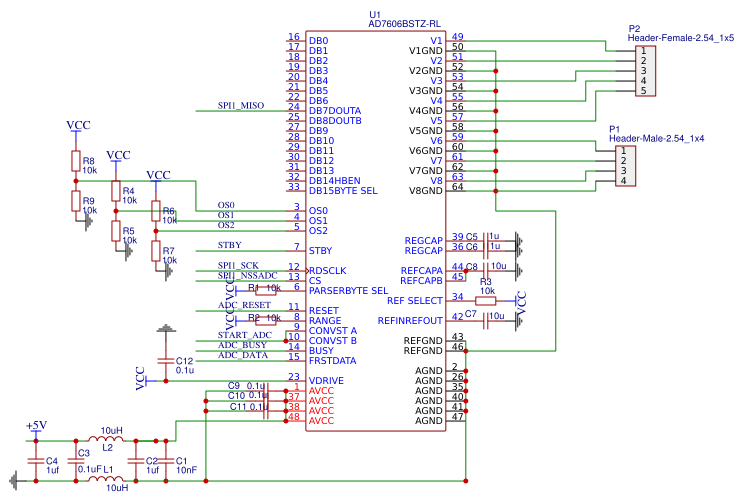Viewport: 744px width, 503px height.
Task: Click the DB14HBEN pin name
Action: [335, 181]
